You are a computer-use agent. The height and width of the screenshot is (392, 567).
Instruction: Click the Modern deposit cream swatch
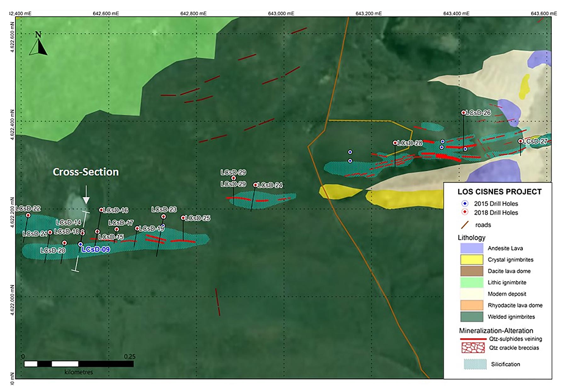pyautogui.click(x=472, y=294)
